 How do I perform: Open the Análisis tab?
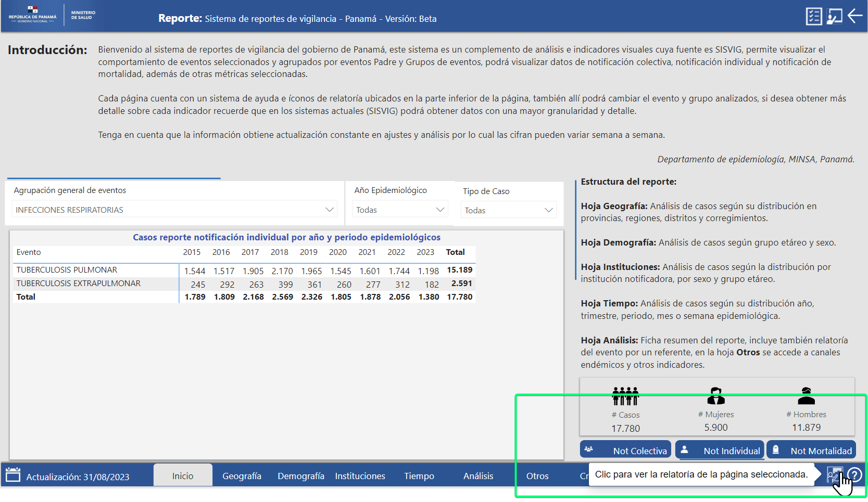pyautogui.click(x=478, y=475)
